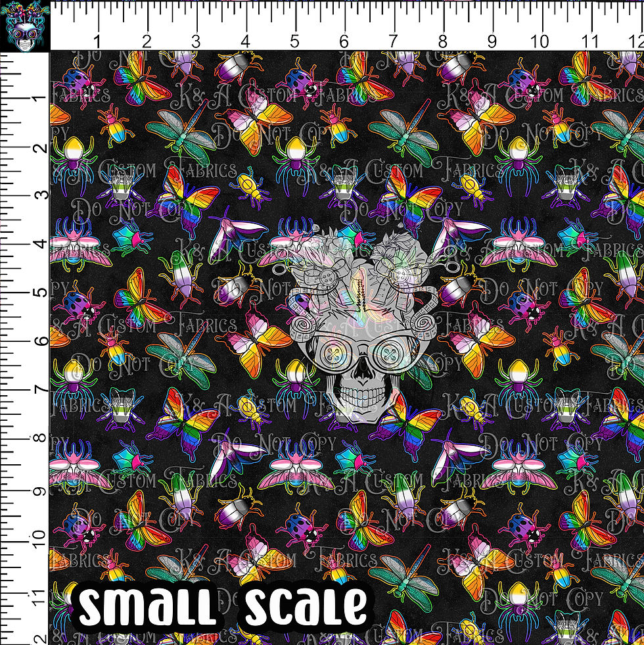Select the number 1 on the horizontal ruler
Screen dimensions: 644x645
pyautogui.click(x=97, y=41)
